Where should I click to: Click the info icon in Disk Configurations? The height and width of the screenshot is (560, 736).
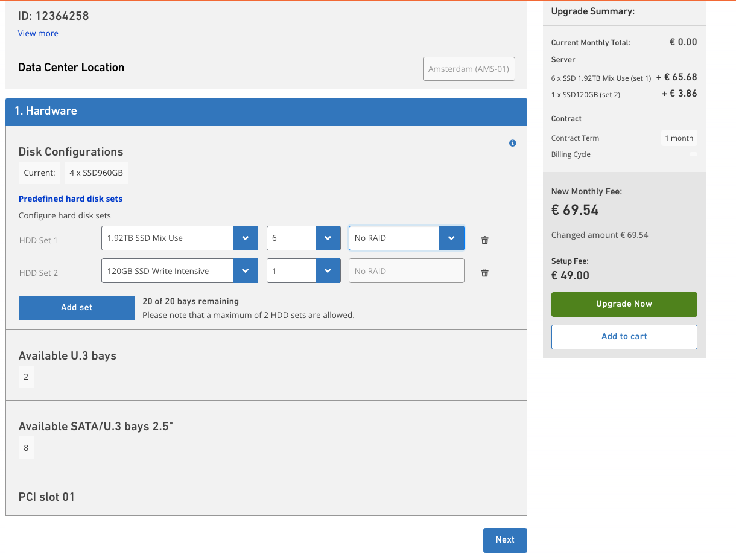pyautogui.click(x=512, y=143)
